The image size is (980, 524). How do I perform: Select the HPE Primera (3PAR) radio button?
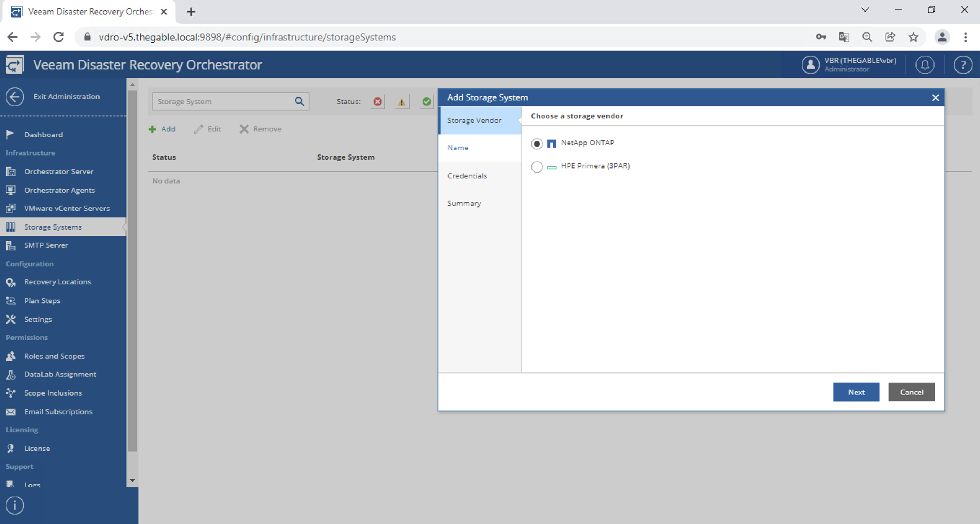(537, 166)
